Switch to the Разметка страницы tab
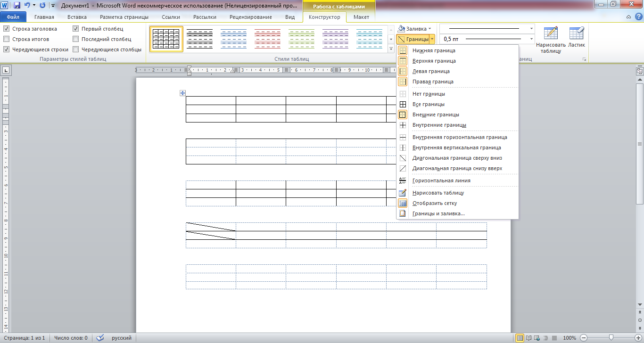644x343 pixels. 124,17
